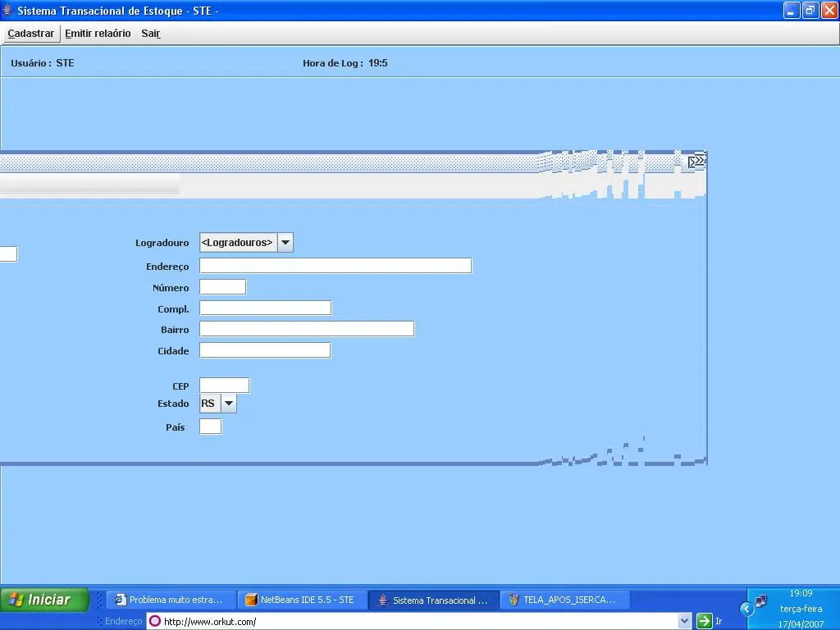Click the Cidade text field
The image size is (840, 630).
[265, 350]
